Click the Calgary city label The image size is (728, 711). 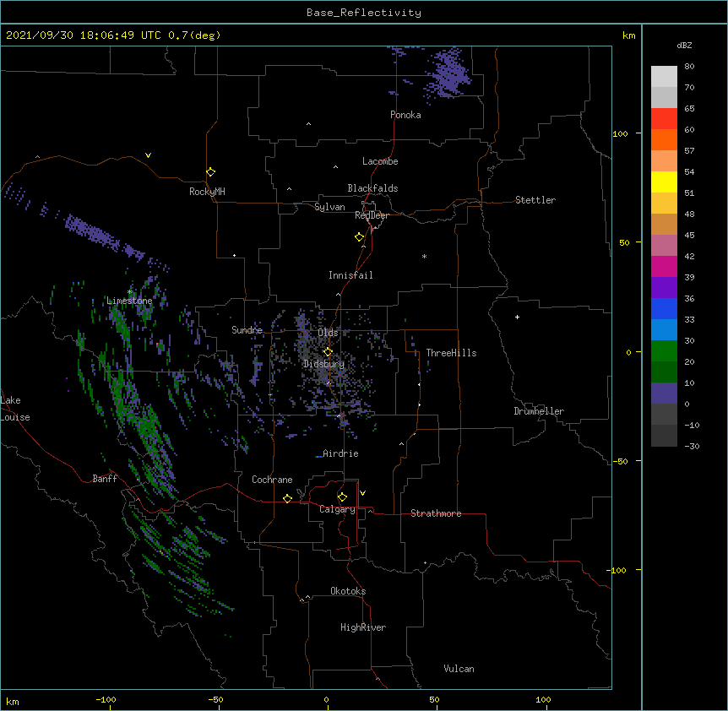[337, 509]
